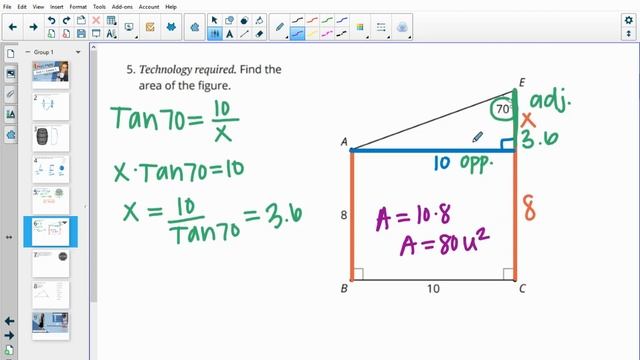Click the Add Page icon in sidebar bottom
This screenshot has height=360, width=640.
[x=9, y=350]
